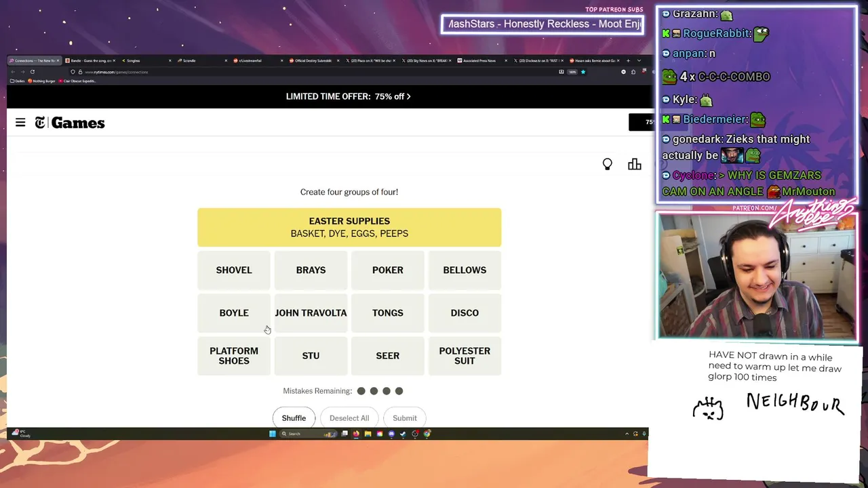The width and height of the screenshot is (868, 488).
Task: Click the NEIGHBOUR drawing text
Action: tap(795, 403)
